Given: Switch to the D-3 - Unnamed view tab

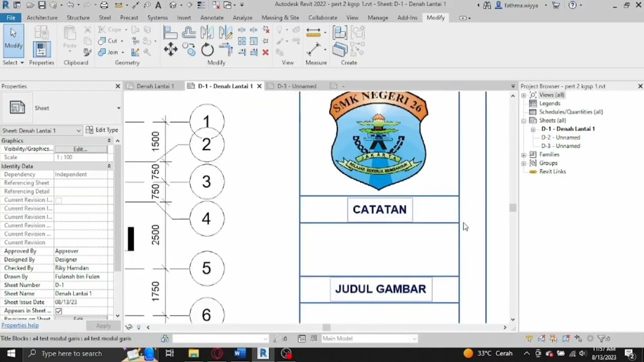Looking at the screenshot, I should [297, 86].
